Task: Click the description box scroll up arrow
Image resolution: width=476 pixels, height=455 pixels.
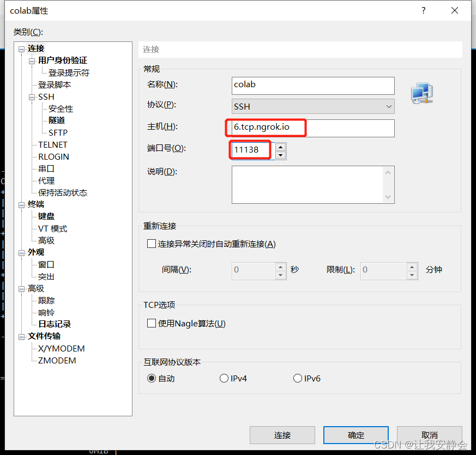Action: tap(388, 173)
